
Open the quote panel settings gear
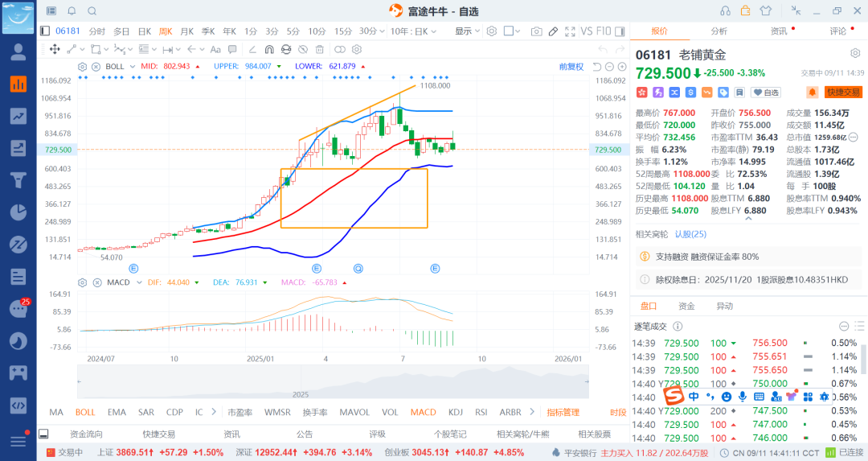[855, 53]
